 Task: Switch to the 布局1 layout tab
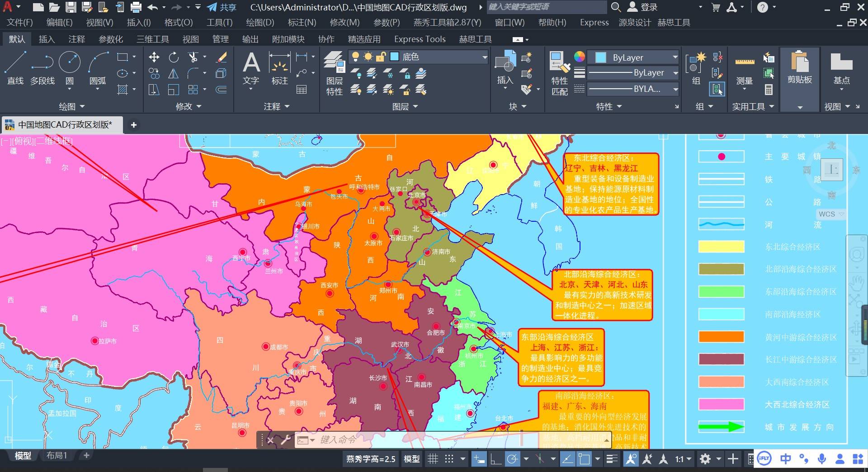pos(57,456)
